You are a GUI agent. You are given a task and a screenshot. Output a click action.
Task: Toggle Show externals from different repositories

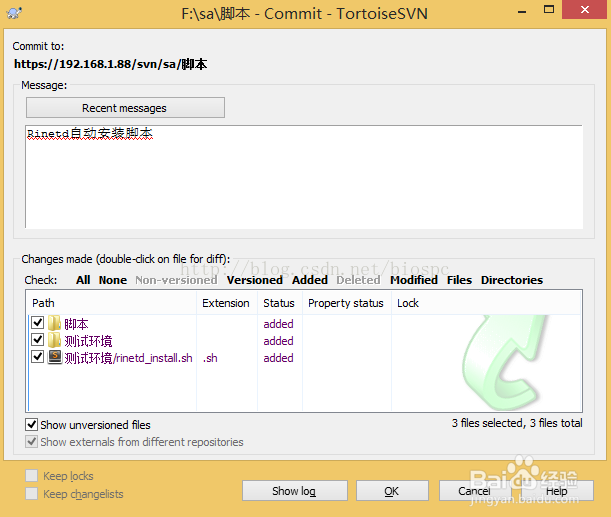click(x=32, y=442)
